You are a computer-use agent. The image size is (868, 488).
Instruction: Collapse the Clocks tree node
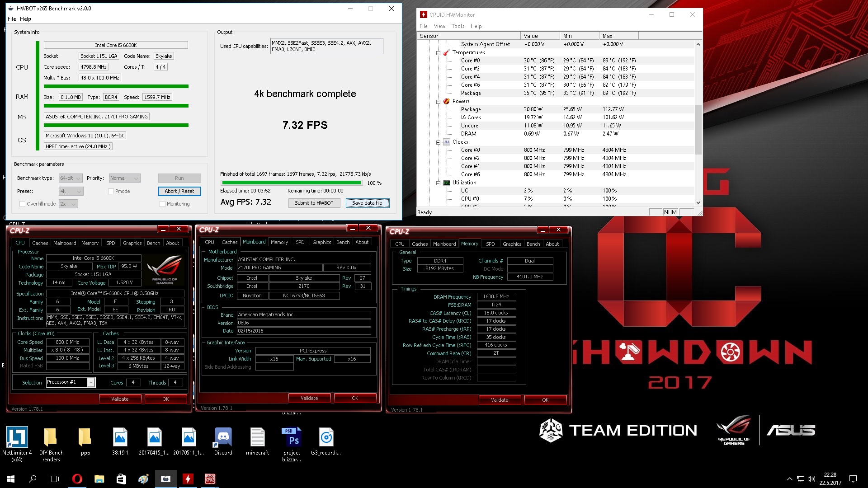pos(438,142)
